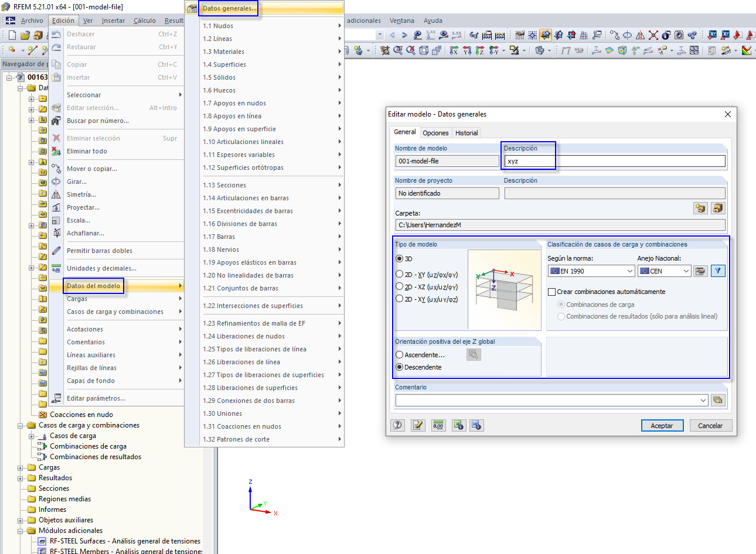Viewport: 756px width, 554px height.
Task: Choose Ascendente Z-axis orientation
Action: pyautogui.click(x=400, y=355)
